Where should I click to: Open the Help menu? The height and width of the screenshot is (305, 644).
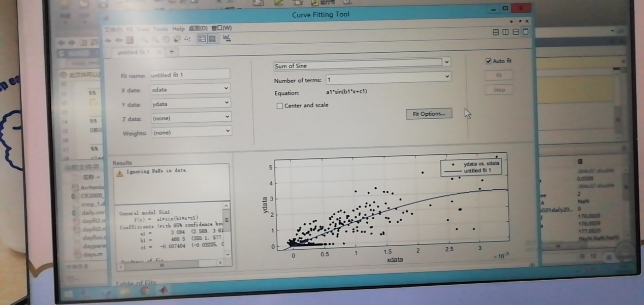pos(178,28)
